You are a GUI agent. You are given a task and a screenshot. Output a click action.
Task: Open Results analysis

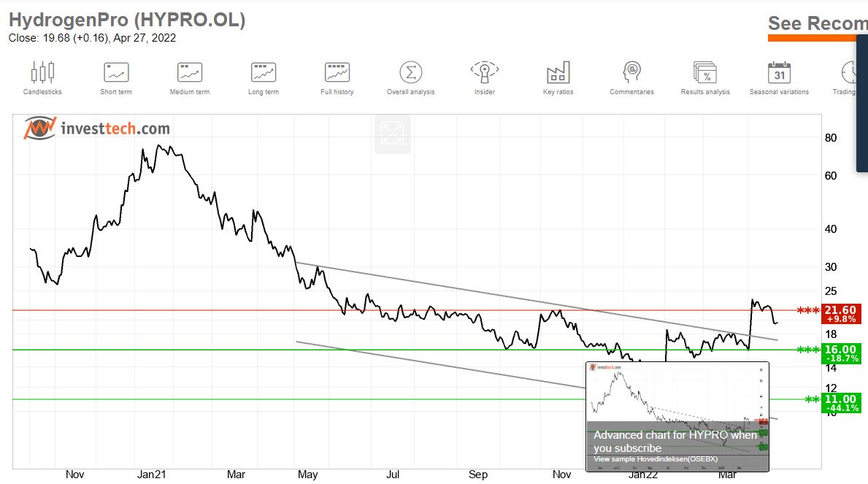[705, 78]
